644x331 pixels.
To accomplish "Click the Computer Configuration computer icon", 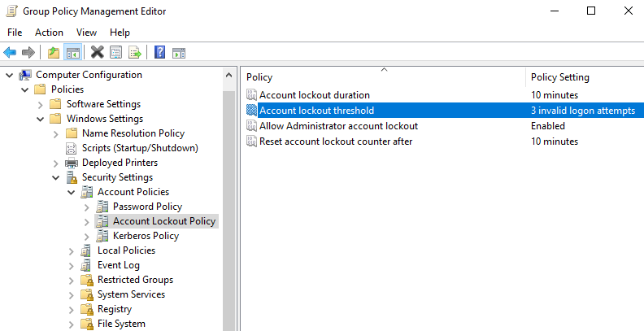I will (25, 75).
